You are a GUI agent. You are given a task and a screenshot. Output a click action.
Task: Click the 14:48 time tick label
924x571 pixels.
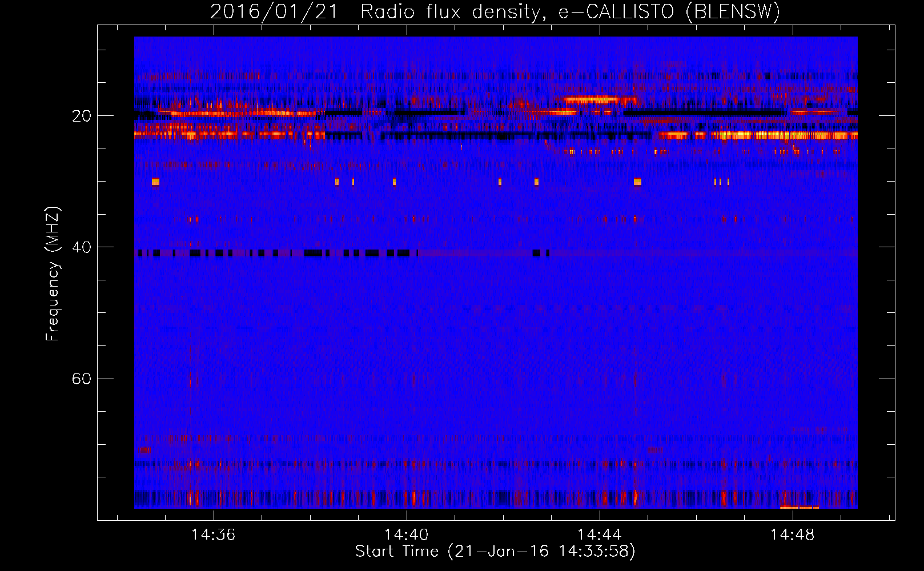792,535
